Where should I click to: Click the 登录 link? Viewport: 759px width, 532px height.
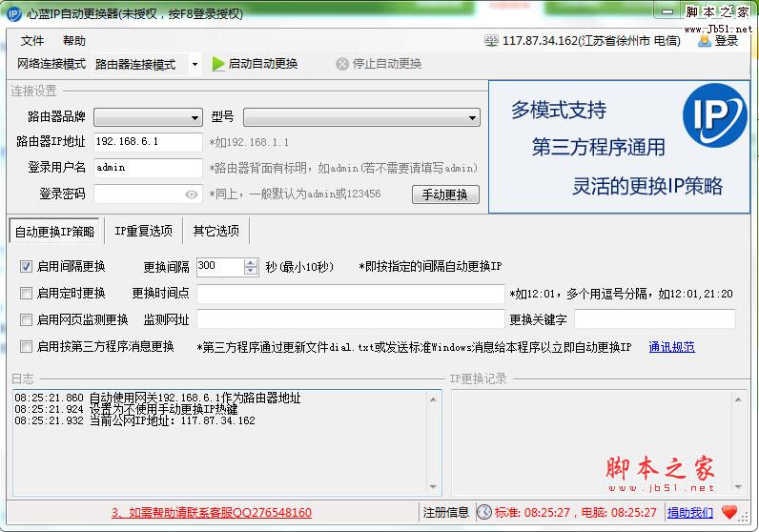[726, 41]
